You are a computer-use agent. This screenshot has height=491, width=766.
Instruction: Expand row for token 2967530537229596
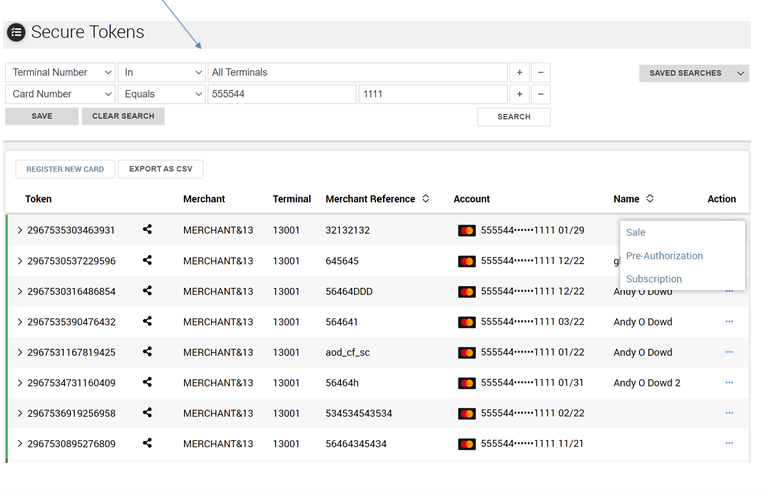pos(19,261)
